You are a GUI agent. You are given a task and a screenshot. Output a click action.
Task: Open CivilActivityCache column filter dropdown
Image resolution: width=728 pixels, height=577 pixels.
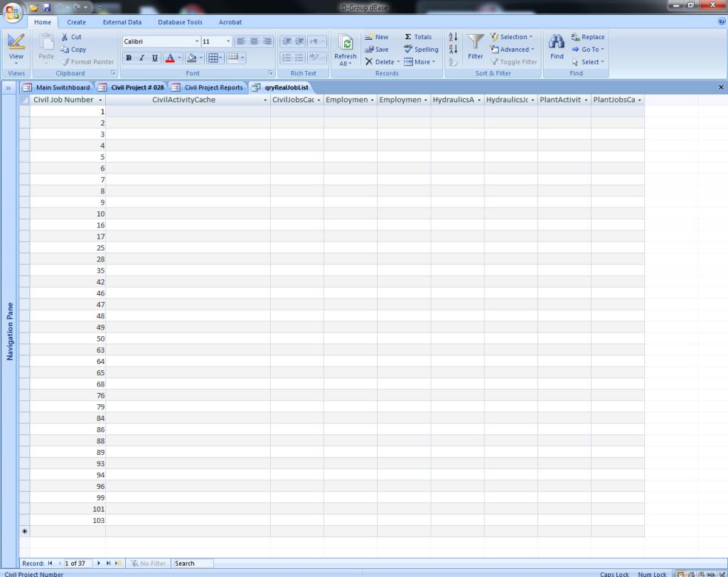coord(265,100)
